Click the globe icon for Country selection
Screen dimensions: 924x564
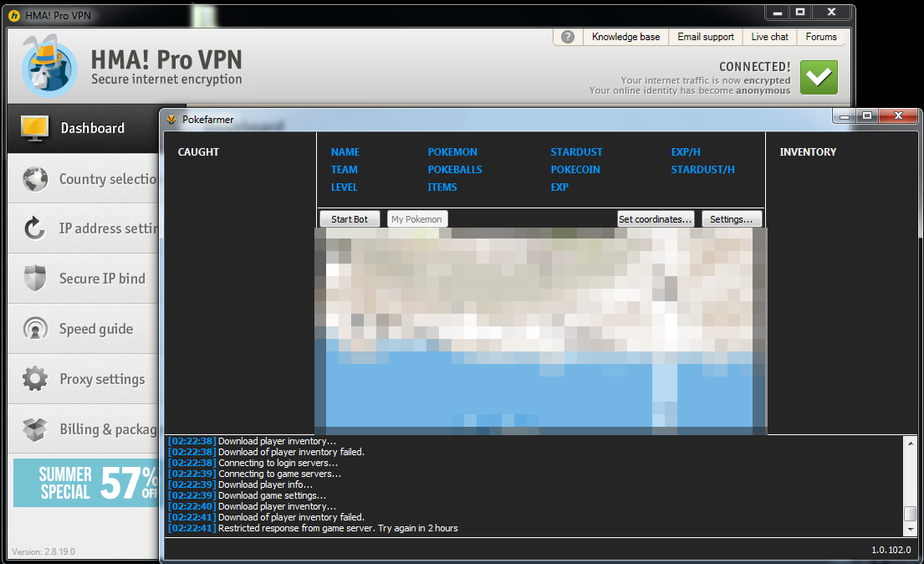click(35, 179)
